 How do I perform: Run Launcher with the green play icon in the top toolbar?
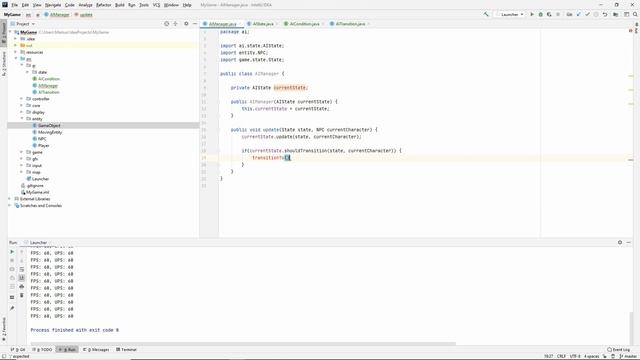click(x=532, y=14)
